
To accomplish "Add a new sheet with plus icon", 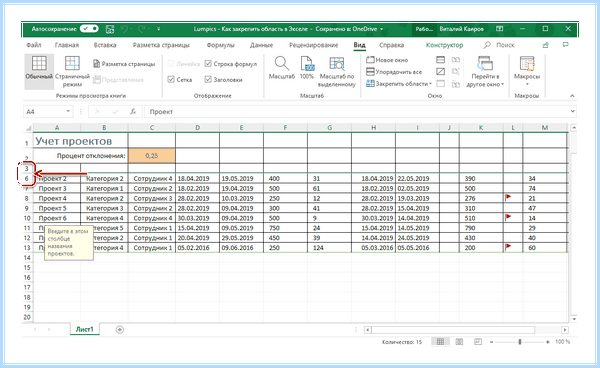I will point(120,329).
